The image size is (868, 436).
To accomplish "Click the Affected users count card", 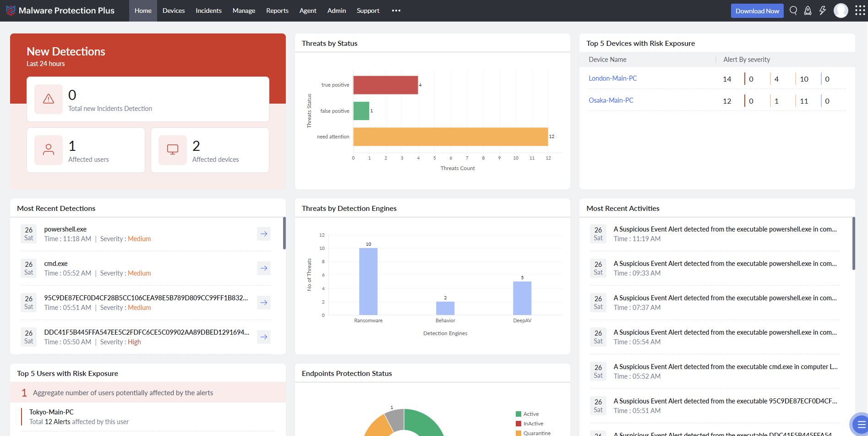I will 86,150.
